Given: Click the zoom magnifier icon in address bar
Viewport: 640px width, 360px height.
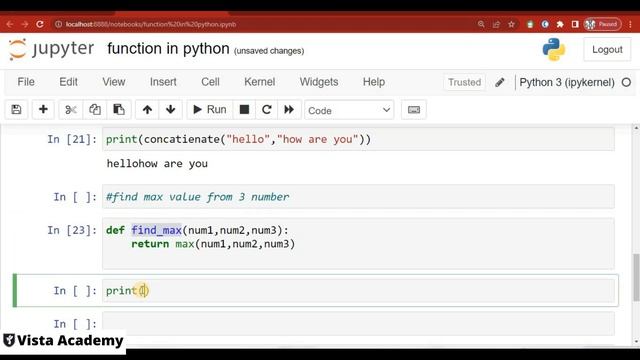Looking at the screenshot, I should pos(481,24).
